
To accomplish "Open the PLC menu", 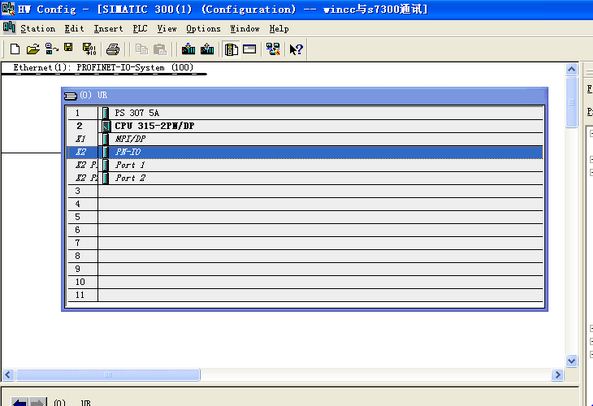I will pos(140,29).
